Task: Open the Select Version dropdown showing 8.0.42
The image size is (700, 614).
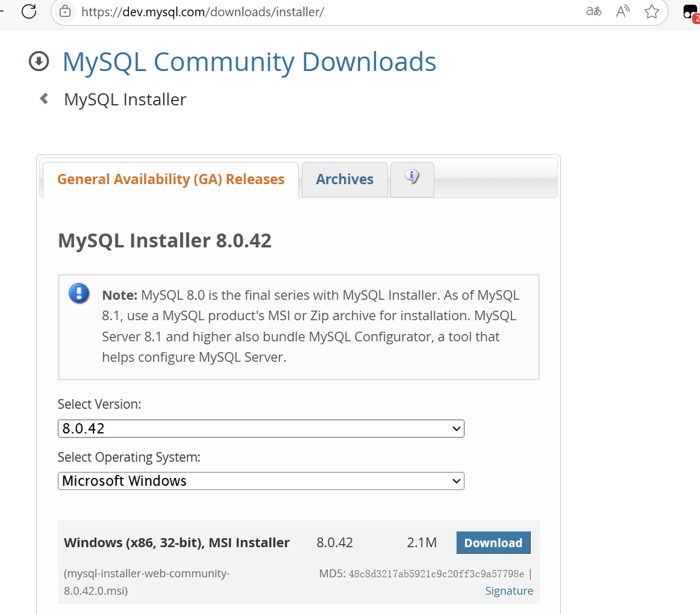Action: tap(261, 429)
